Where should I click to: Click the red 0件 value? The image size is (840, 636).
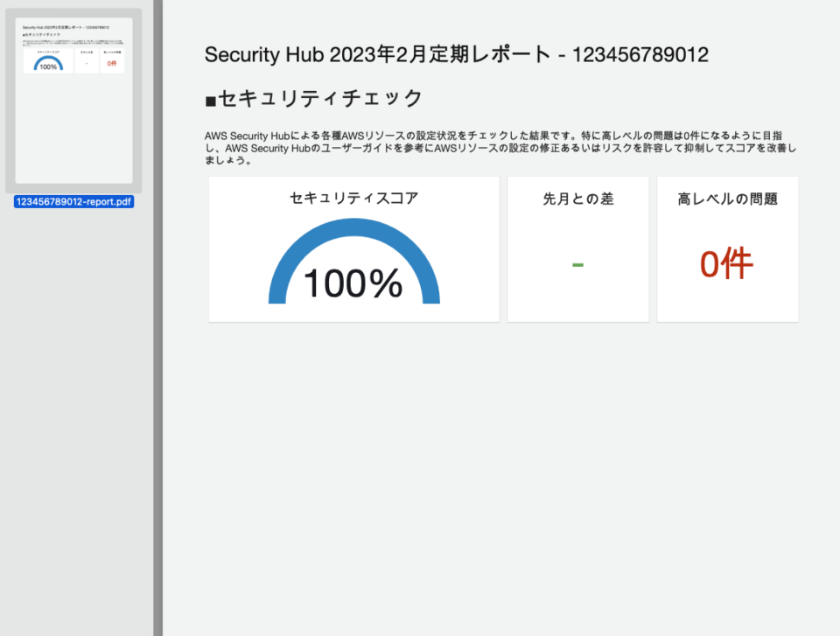[726, 263]
